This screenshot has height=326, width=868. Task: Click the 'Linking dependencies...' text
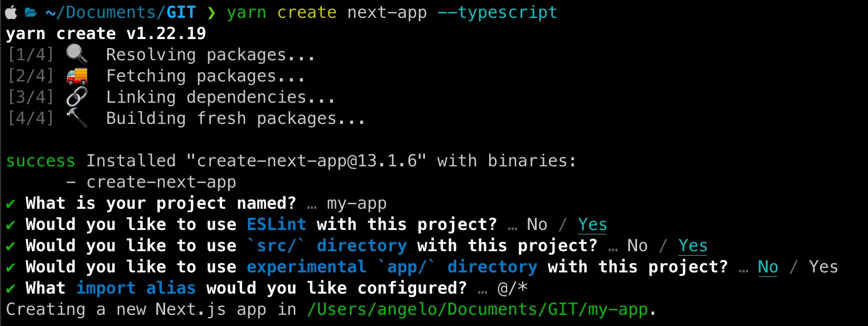pyautogui.click(x=221, y=97)
